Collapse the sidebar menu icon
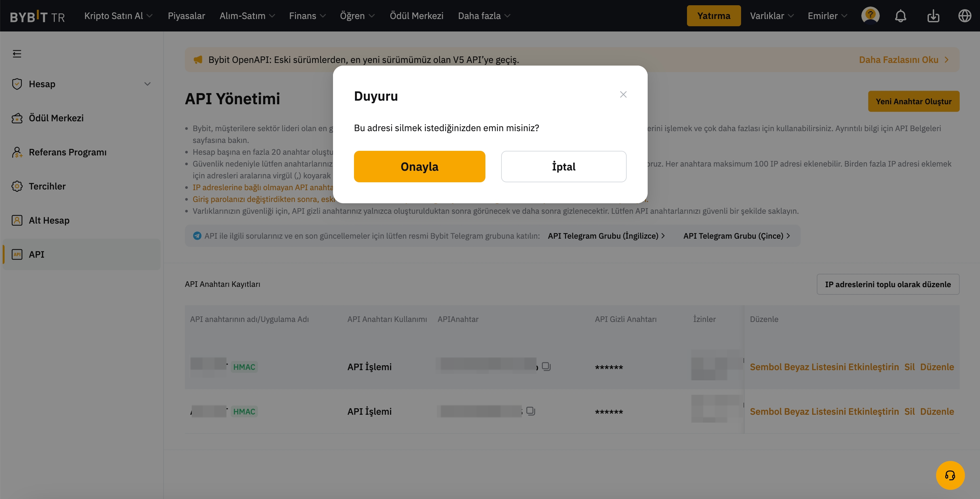 pyautogui.click(x=17, y=54)
